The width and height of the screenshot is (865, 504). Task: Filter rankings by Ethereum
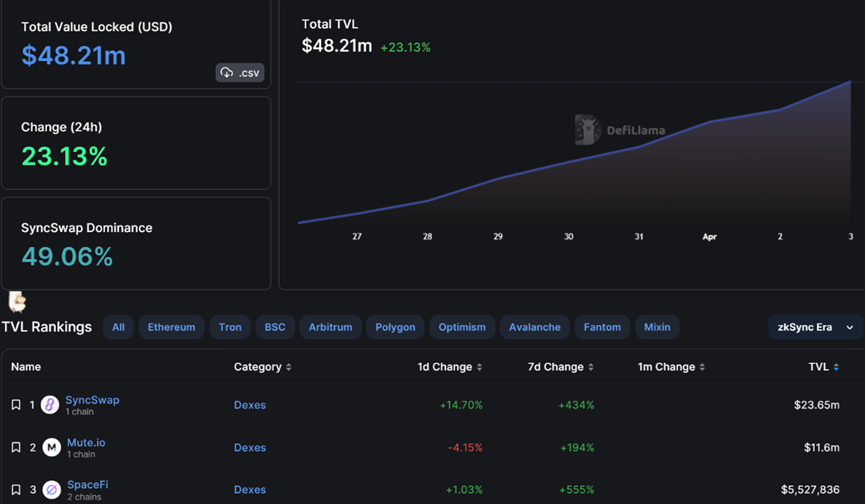(x=172, y=327)
